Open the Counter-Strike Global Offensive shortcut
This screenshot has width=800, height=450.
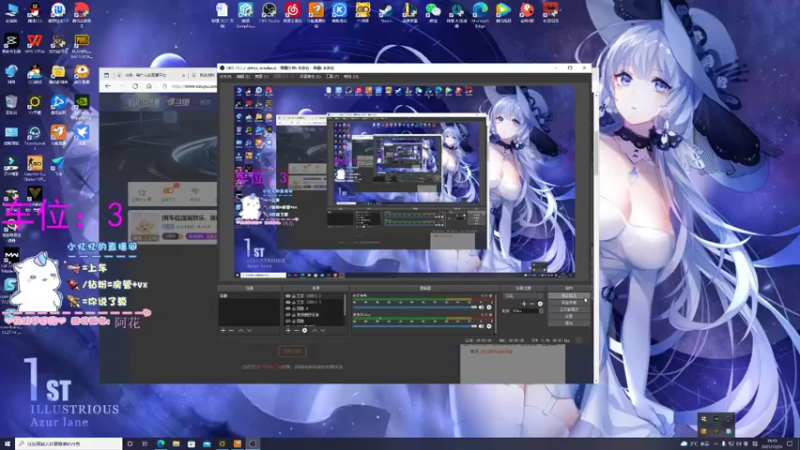click(35, 167)
